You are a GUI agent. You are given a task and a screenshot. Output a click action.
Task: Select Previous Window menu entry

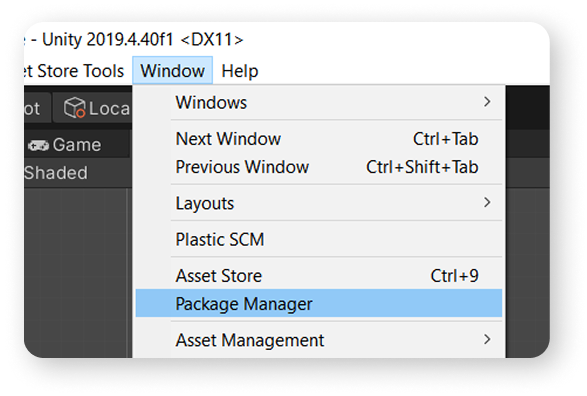pyautogui.click(x=319, y=167)
